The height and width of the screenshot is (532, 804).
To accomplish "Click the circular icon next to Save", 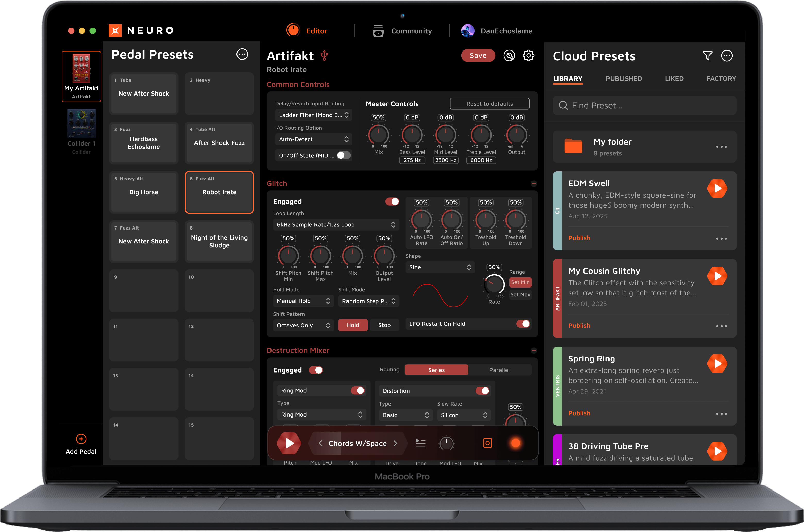I will pos(509,56).
